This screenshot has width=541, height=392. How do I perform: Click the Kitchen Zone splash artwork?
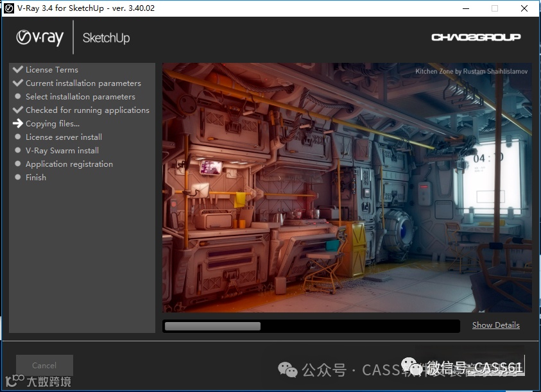(x=347, y=187)
